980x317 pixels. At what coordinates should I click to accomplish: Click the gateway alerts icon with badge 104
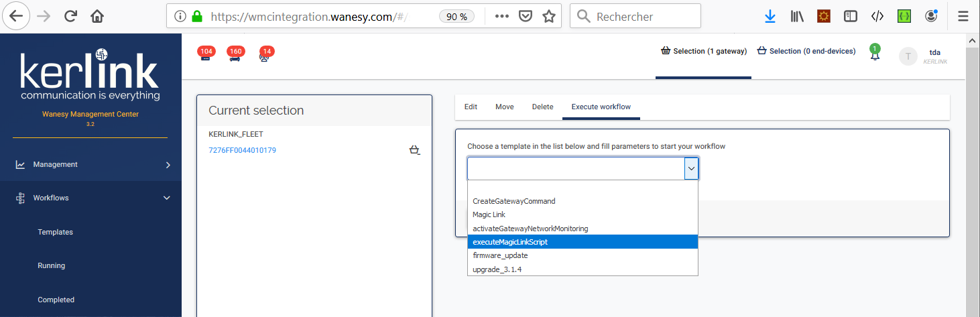pyautogui.click(x=205, y=56)
